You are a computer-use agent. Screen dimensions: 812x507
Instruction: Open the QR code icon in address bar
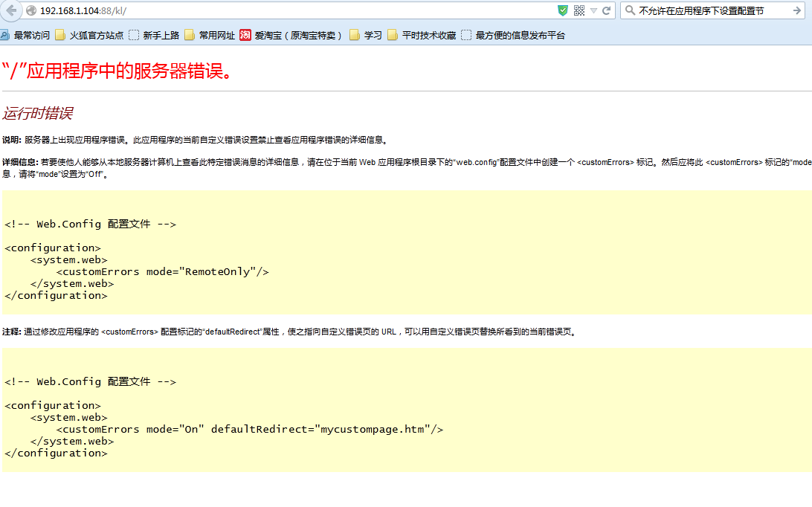pos(579,10)
